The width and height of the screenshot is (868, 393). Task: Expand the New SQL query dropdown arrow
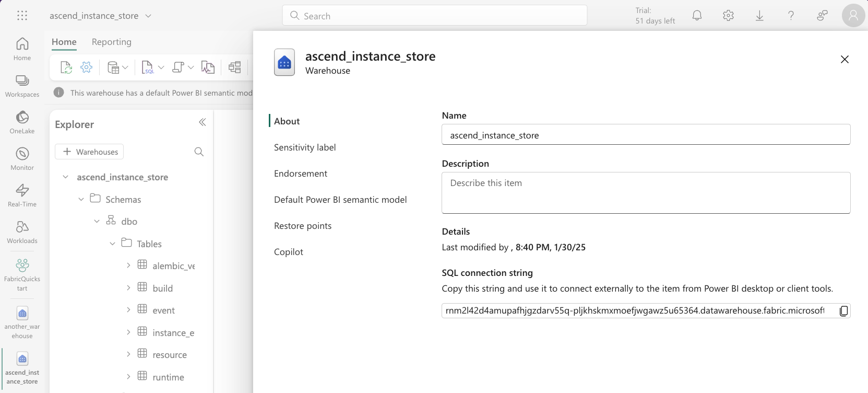point(161,67)
